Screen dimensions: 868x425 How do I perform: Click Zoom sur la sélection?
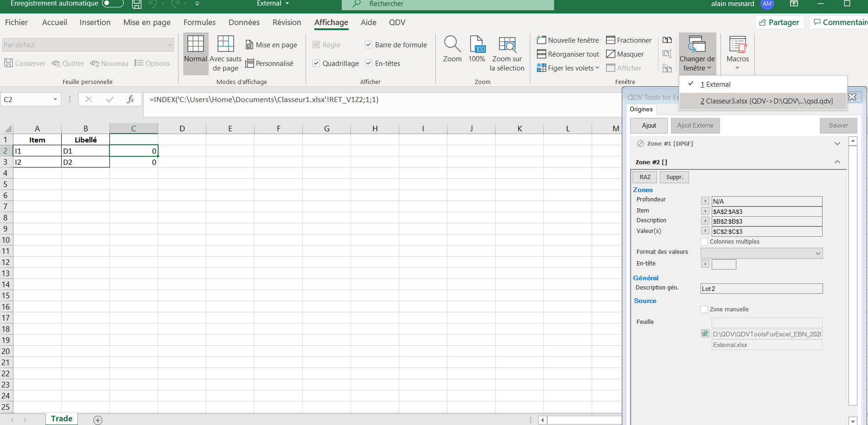(x=507, y=54)
